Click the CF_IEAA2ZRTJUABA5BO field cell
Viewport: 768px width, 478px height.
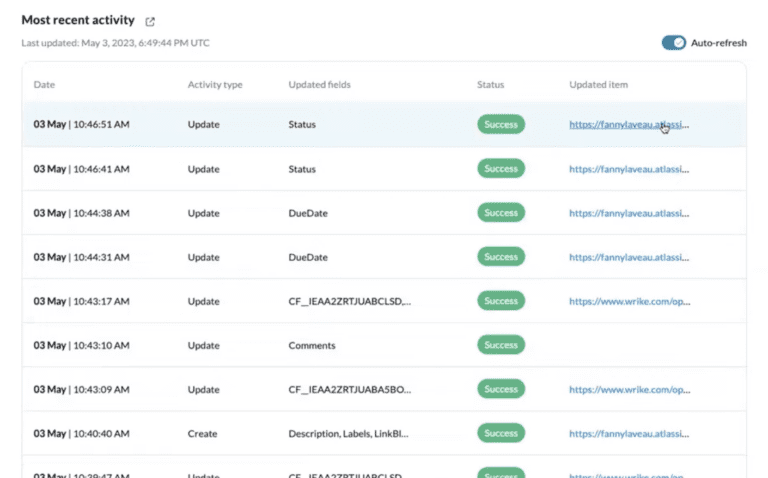pos(350,389)
